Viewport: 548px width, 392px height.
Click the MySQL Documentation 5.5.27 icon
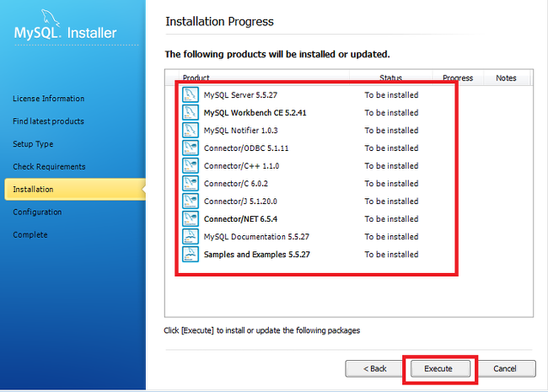(191, 237)
